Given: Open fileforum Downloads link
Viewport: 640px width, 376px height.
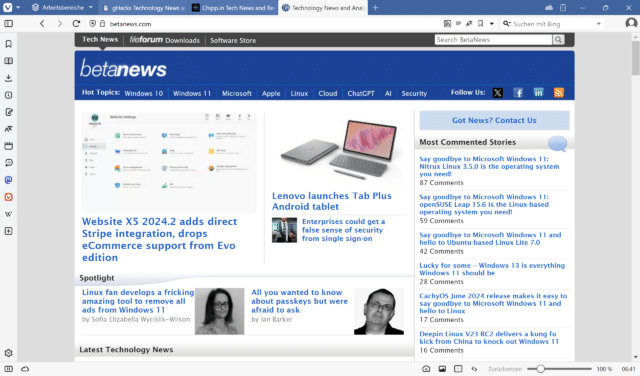Looking at the screenshot, I should 164,40.
